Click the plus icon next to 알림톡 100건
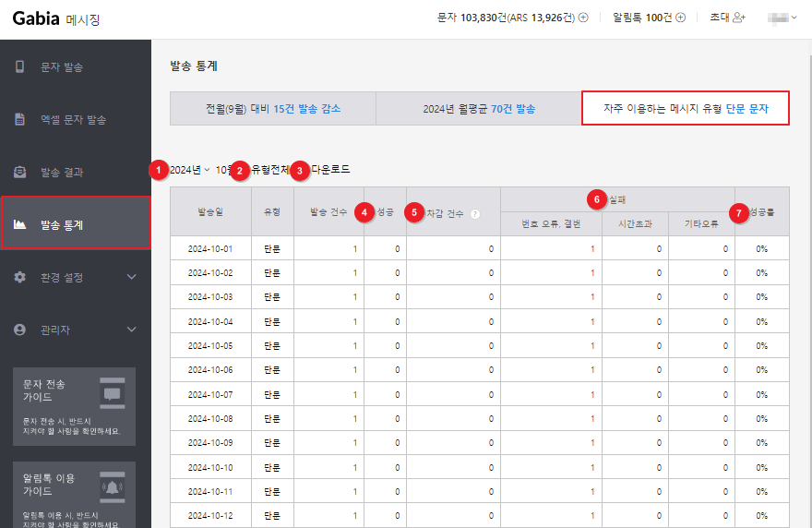This screenshot has height=528, width=812. click(x=680, y=18)
